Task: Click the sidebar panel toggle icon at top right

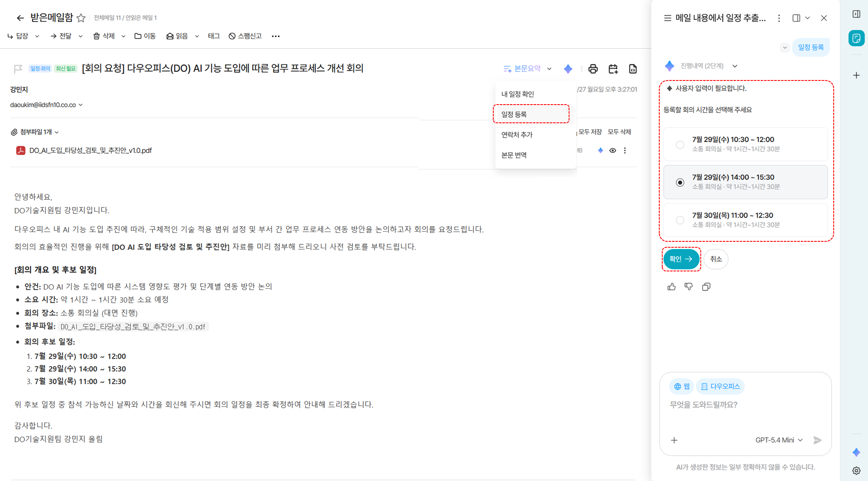Action: click(856, 14)
